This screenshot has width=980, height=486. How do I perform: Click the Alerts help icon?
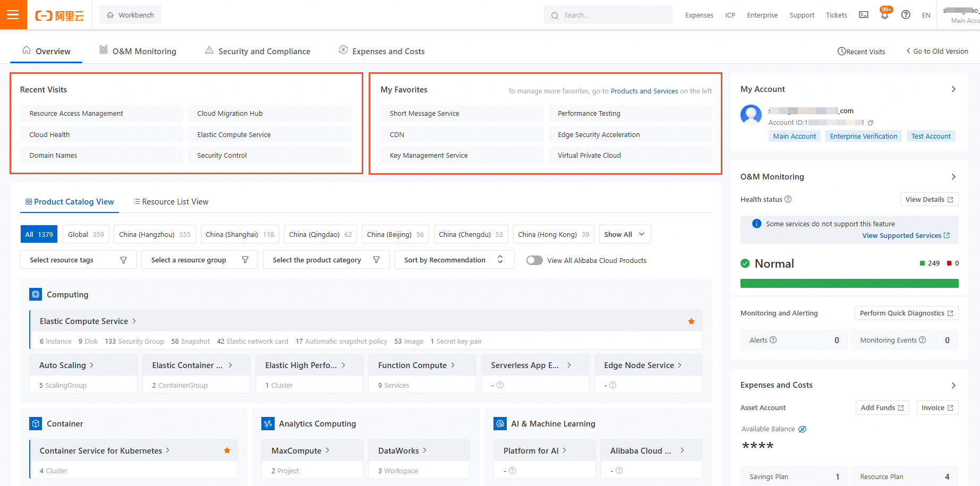point(773,340)
